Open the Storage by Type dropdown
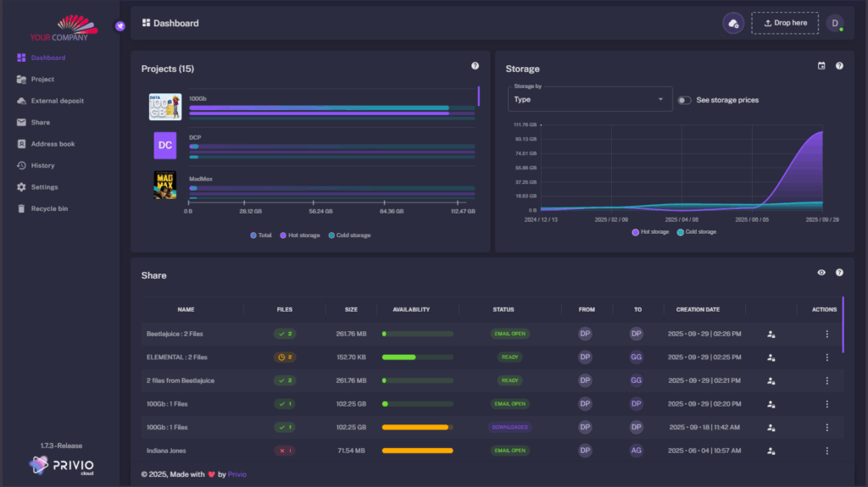 (589, 99)
